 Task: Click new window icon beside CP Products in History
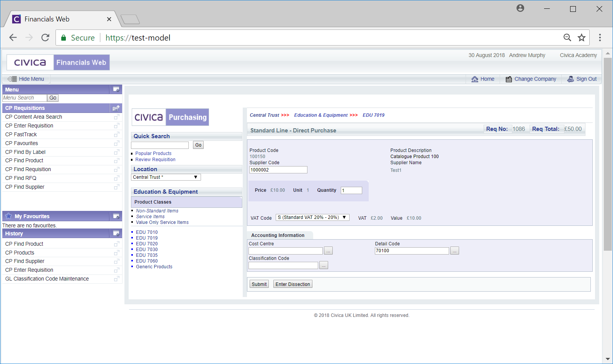click(x=116, y=253)
